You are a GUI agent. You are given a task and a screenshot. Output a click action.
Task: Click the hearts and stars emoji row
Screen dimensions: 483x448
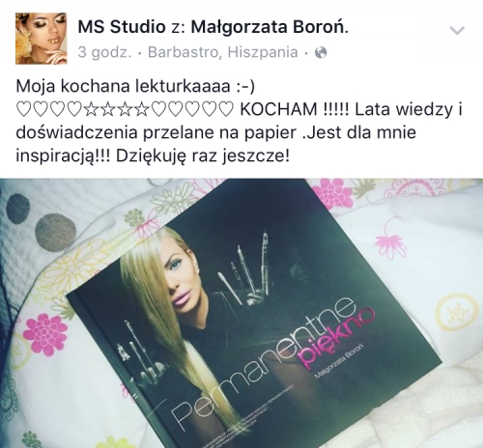[x=125, y=110]
